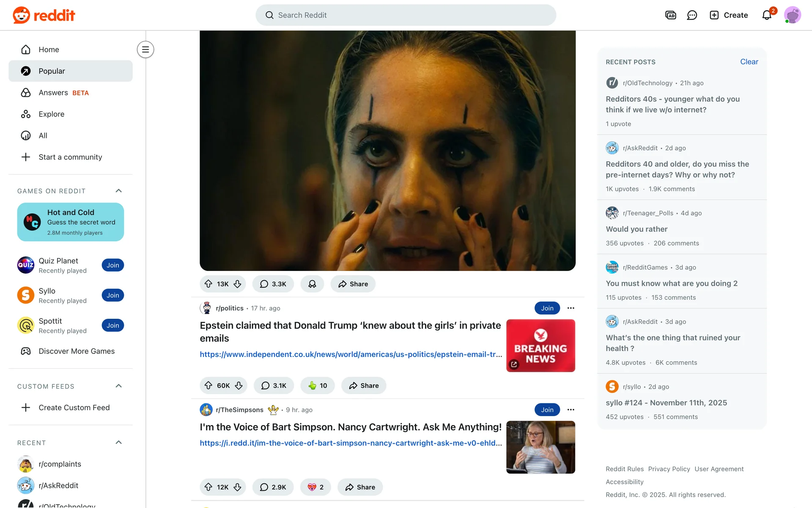Open user avatar profile menu
The width and height of the screenshot is (812, 508).
792,15
